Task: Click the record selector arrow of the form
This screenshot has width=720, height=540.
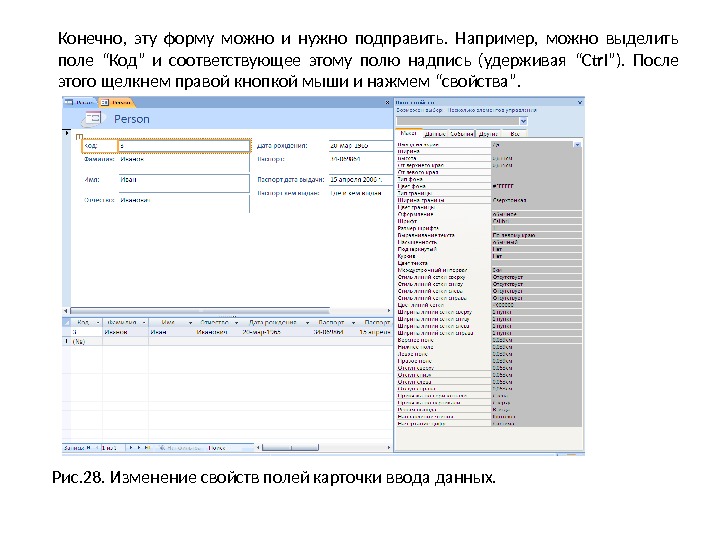Action: click(67, 133)
